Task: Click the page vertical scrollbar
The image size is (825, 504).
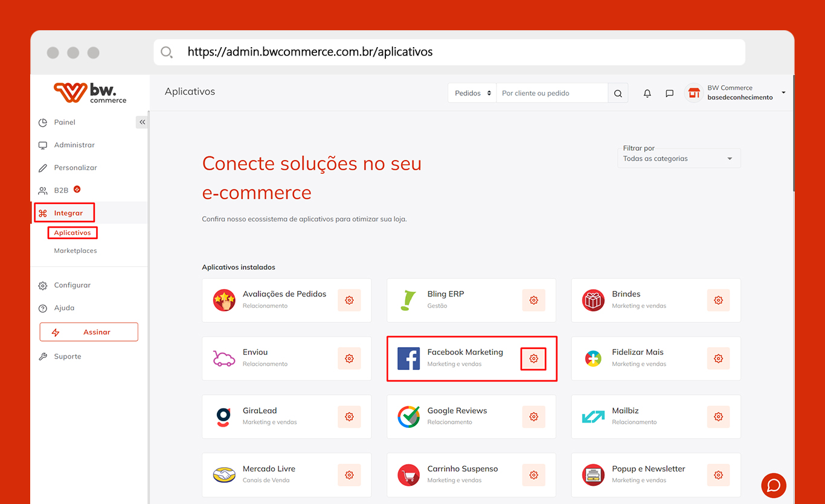Action: (x=792, y=133)
